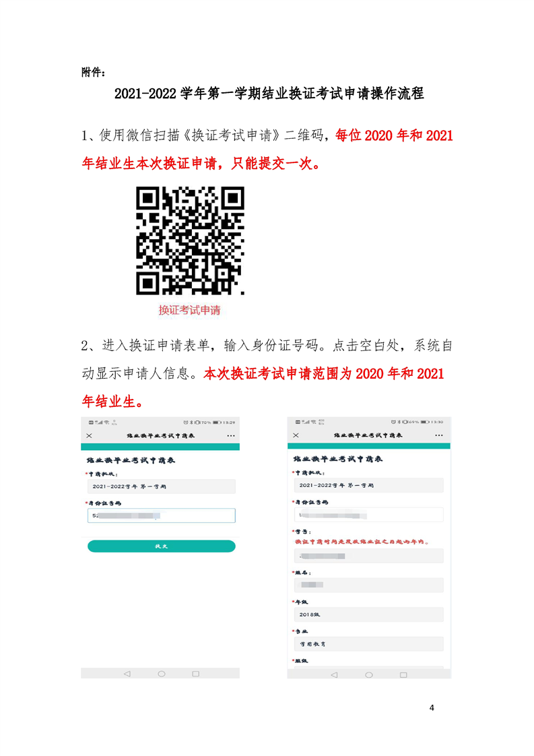Open three-dot menu in left phone screenshot
This screenshot has width=534, height=756.
pyautogui.click(x=231, y=435)
